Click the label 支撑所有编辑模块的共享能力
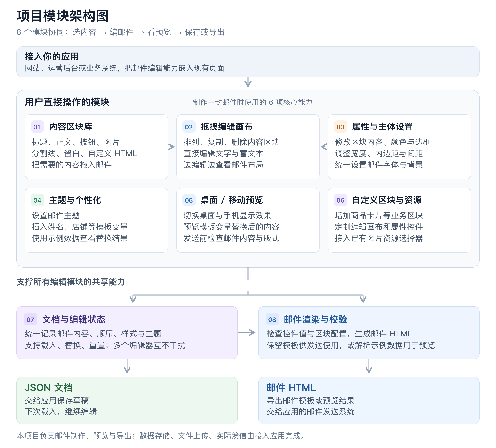This screenshot has height=448, width=496. pyautogui.click(x=71, y=282)
